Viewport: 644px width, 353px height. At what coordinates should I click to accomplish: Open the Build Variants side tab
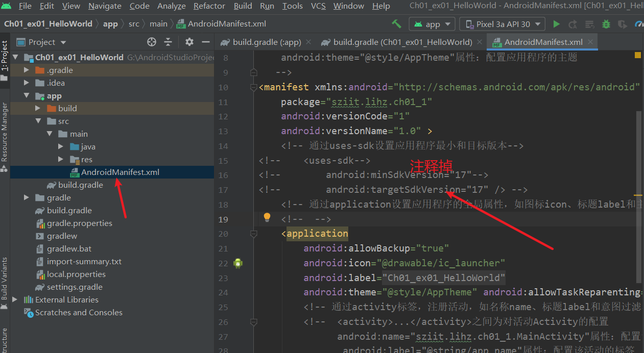[x=5, y=284]
